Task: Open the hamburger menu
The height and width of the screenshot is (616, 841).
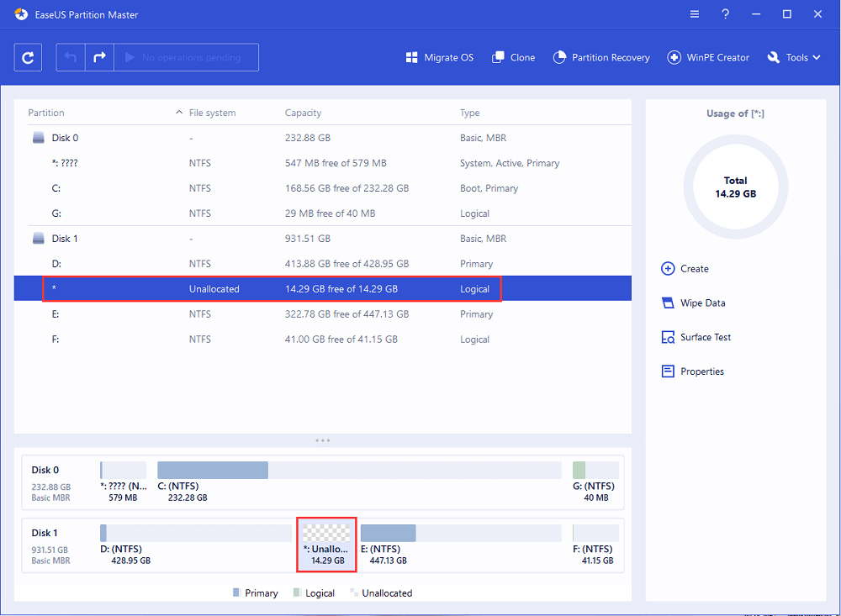Action: (x=694, y=14)
